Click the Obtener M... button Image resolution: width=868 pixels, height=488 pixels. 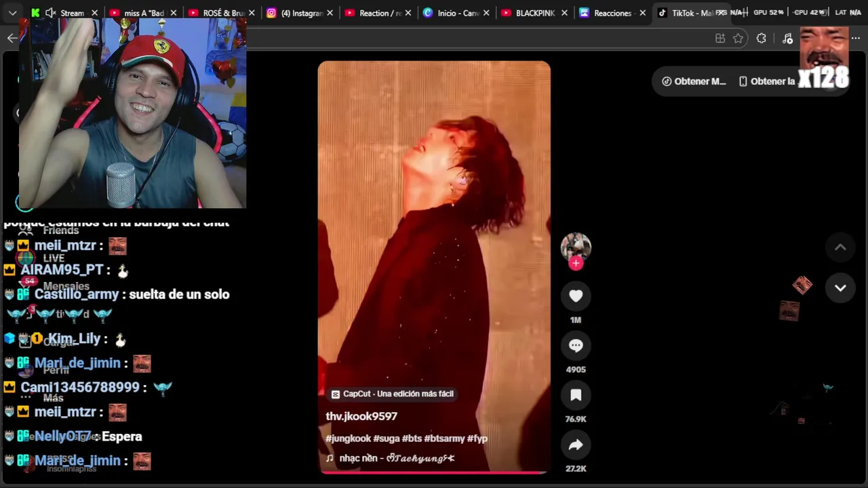tap(693, 81)
